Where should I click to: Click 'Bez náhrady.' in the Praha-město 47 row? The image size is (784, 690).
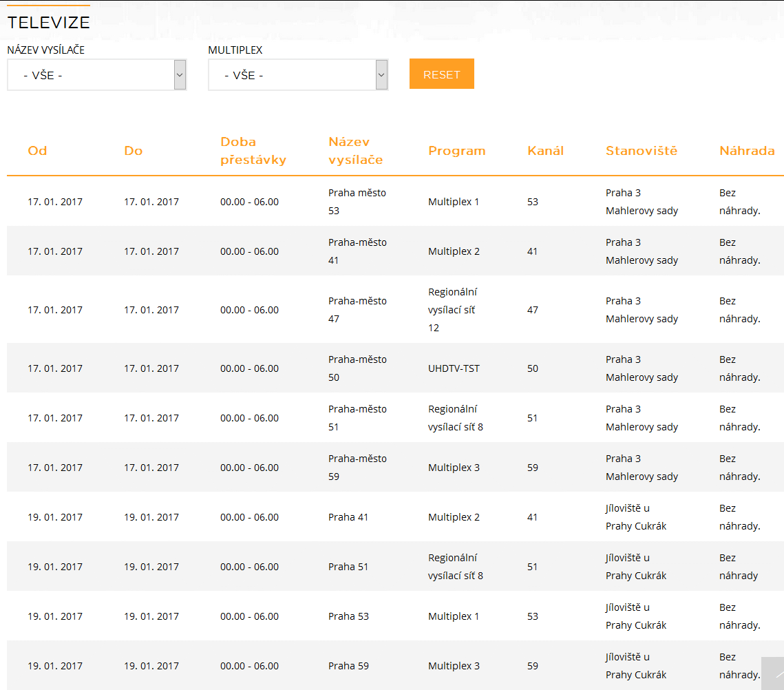click(x=739, y=310)
